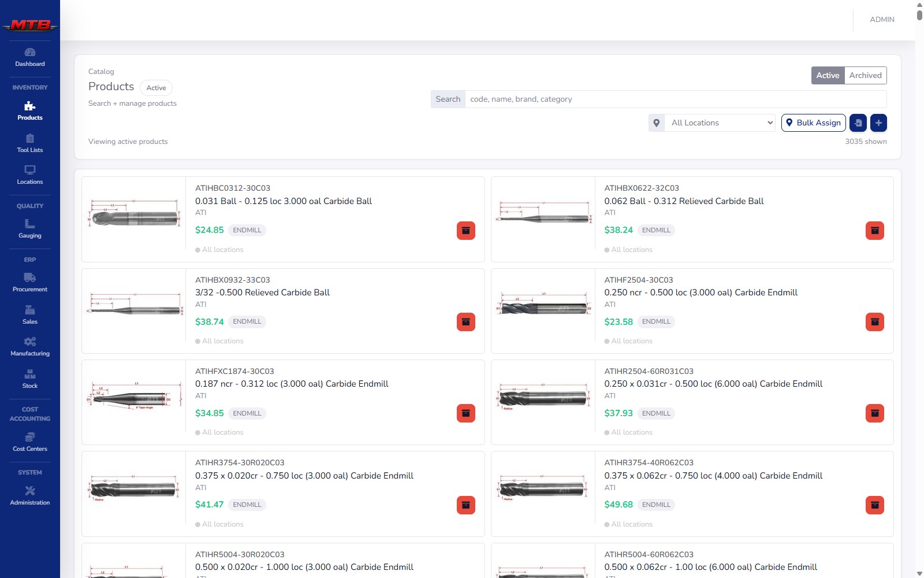Open the Manufacturing section
Screen dimensions: 924x578
30,347
